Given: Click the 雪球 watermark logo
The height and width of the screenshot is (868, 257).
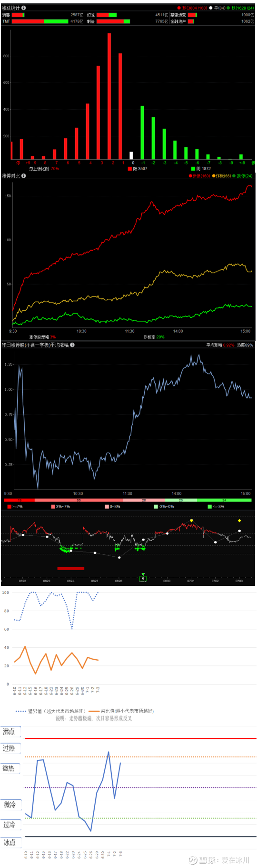Looking at the screenshot, I should (193, 860).
